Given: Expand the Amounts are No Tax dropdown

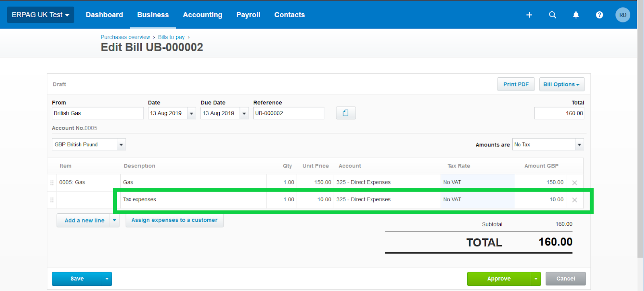Looking at the screenshot, I should pos(579,144).
